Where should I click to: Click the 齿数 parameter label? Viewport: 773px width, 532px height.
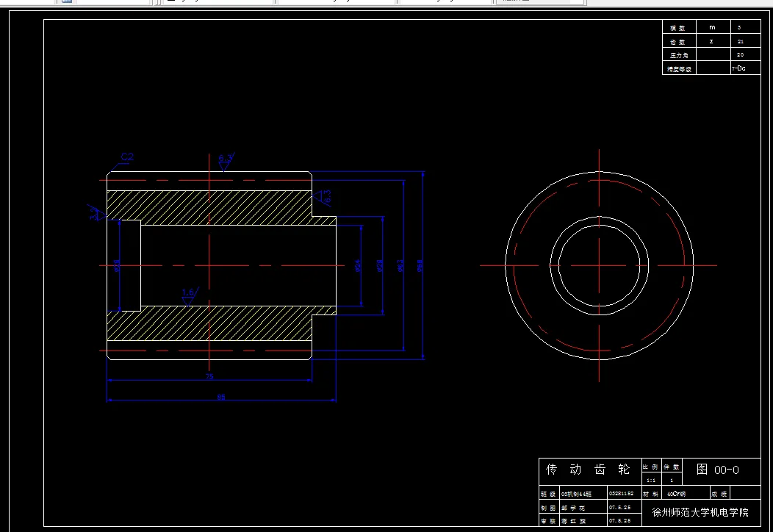pos(678,42)
